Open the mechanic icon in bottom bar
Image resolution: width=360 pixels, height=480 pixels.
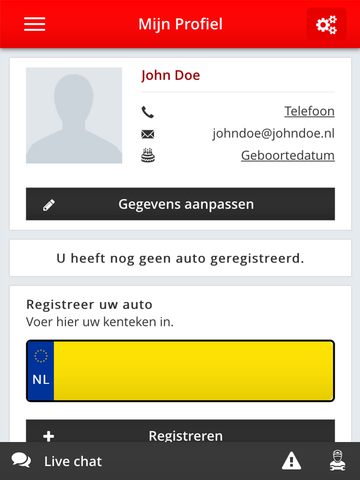click(337, 460)
